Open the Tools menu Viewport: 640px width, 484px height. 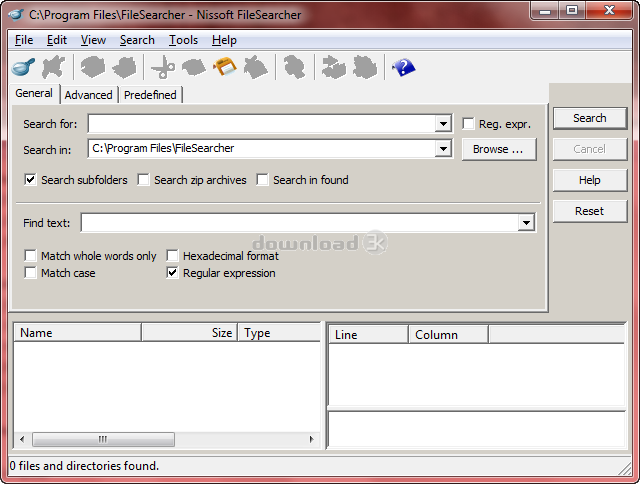183,40
